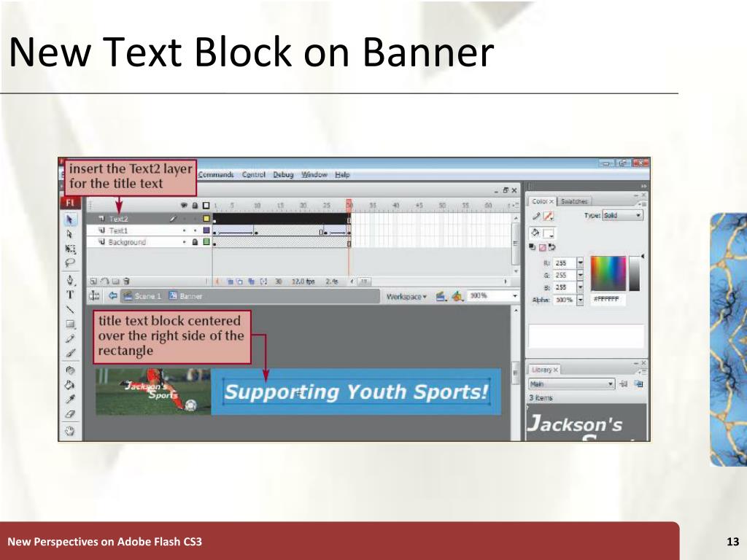Select the Text tool
The width and height of the screenshot is (747, 560).
(70, 295)
